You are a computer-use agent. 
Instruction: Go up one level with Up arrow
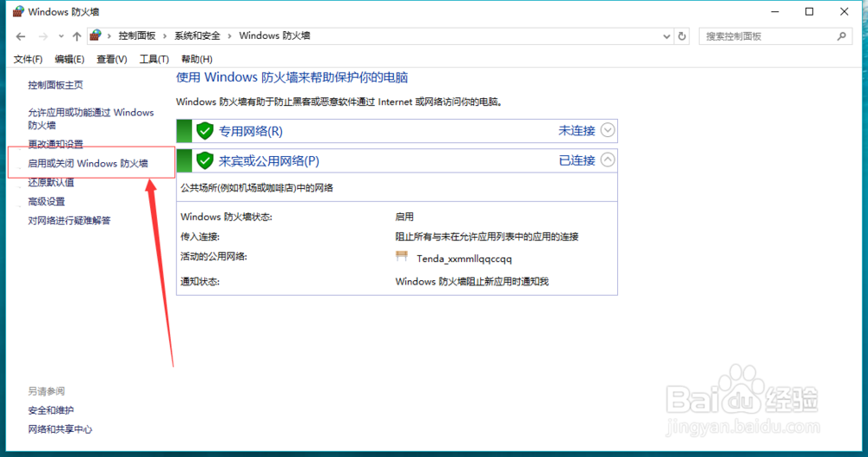(76, 36)
